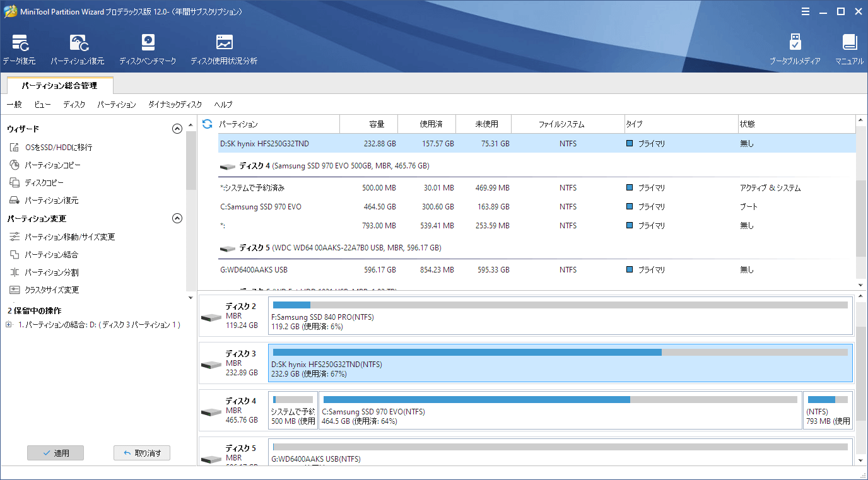Select G:WD6400AAKS USB partition row

(x=537, y=270)
